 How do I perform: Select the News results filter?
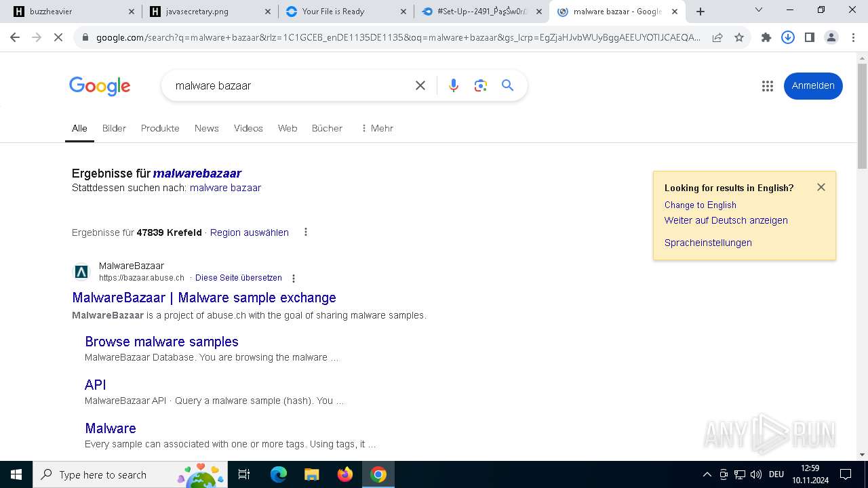(x=206, y=128)
